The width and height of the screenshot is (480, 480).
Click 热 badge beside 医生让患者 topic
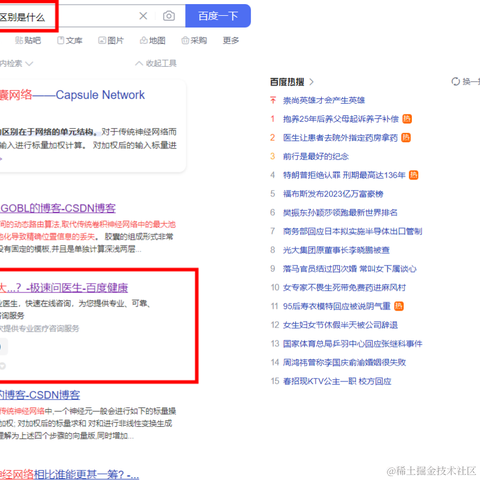(406, 138)
